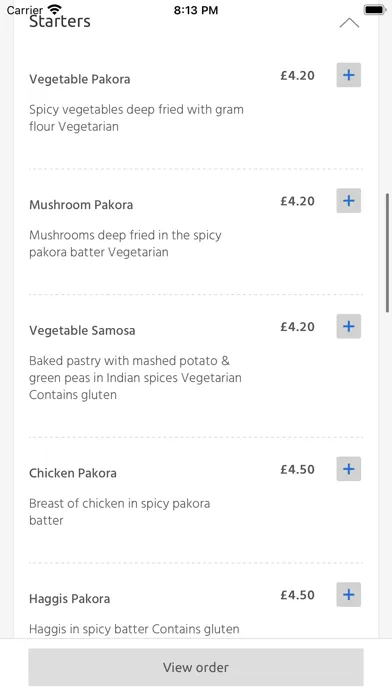The height and width of the screenshot is (696, 392).
Task: Add Vegetable Pakora with plus icon
Action: [348, 75]
